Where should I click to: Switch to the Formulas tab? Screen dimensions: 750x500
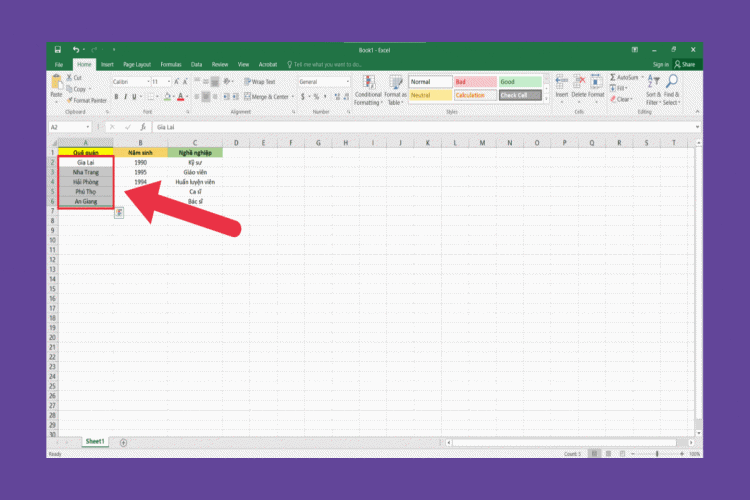click(x=171, y=65)
